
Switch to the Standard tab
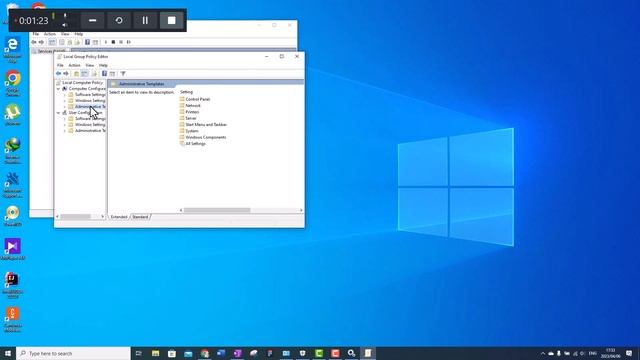coord(140,217)
